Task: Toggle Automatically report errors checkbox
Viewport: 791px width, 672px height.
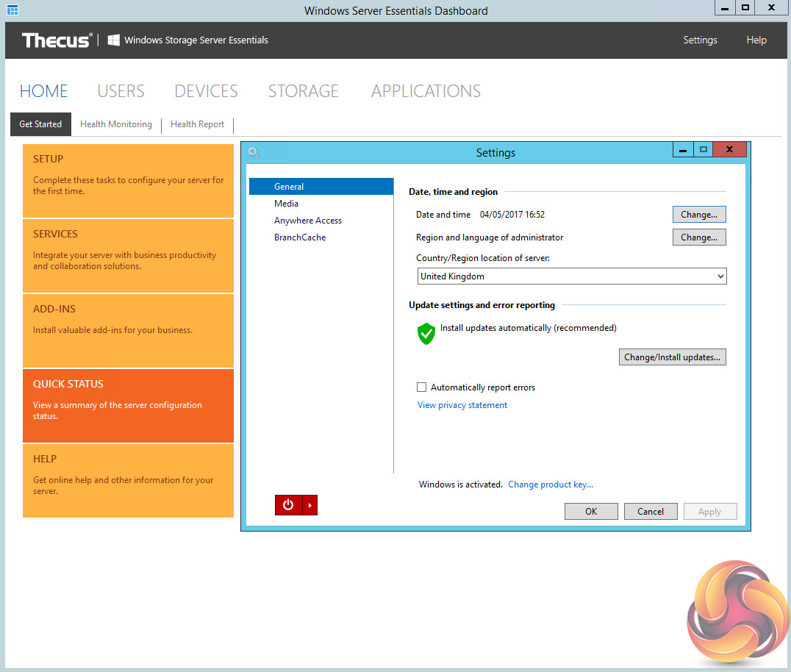Action: (x=422, y=387)
